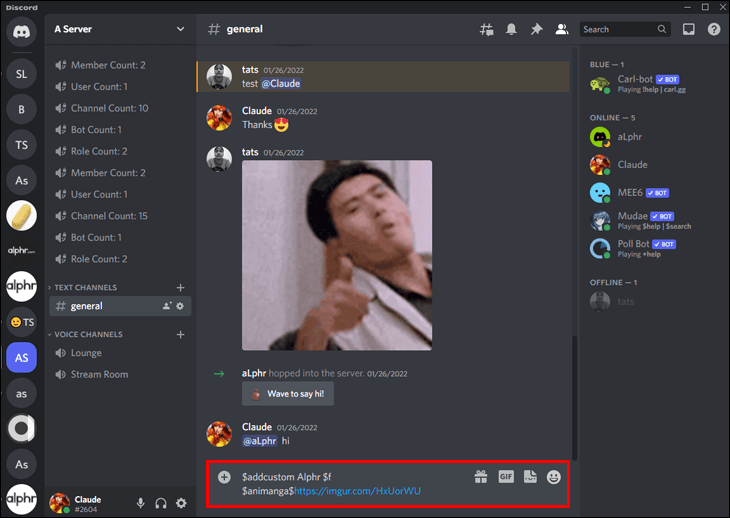This screenshot has width=730, height=518.
Task: Collapse the Voice Channels category
Action: tap(86, 335)
